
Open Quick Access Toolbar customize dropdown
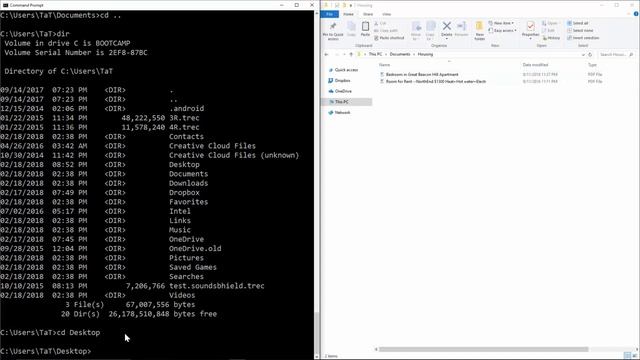351,5
